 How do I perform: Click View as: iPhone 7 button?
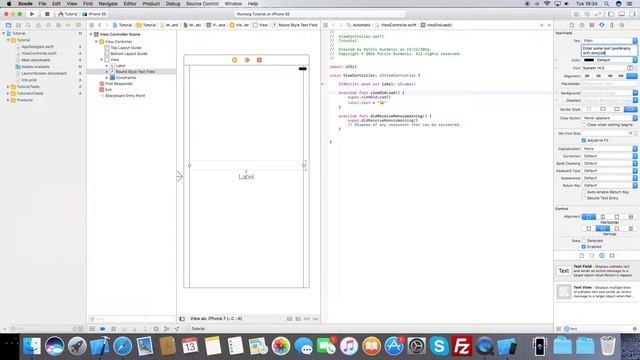pyautogui.click(x=216, y=319)
